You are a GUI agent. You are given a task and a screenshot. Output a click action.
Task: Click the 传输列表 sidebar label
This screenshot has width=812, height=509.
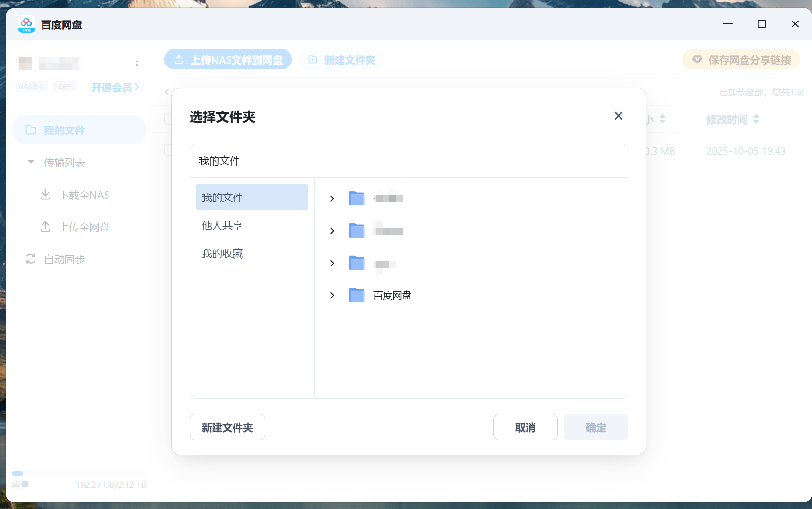pyautogui.click(x=64, y=162)
